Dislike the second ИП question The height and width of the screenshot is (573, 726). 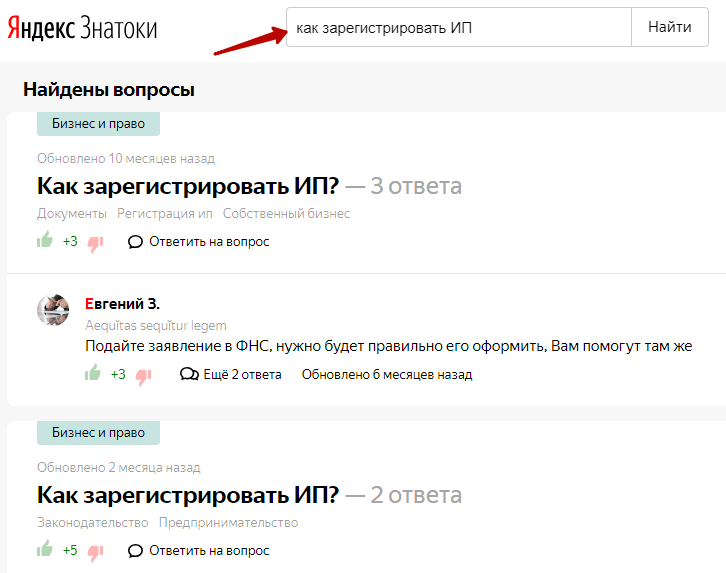coord(95,551)
